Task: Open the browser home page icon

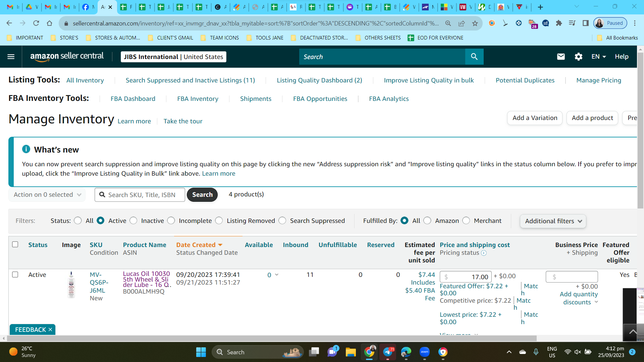Action: (50, 23)
